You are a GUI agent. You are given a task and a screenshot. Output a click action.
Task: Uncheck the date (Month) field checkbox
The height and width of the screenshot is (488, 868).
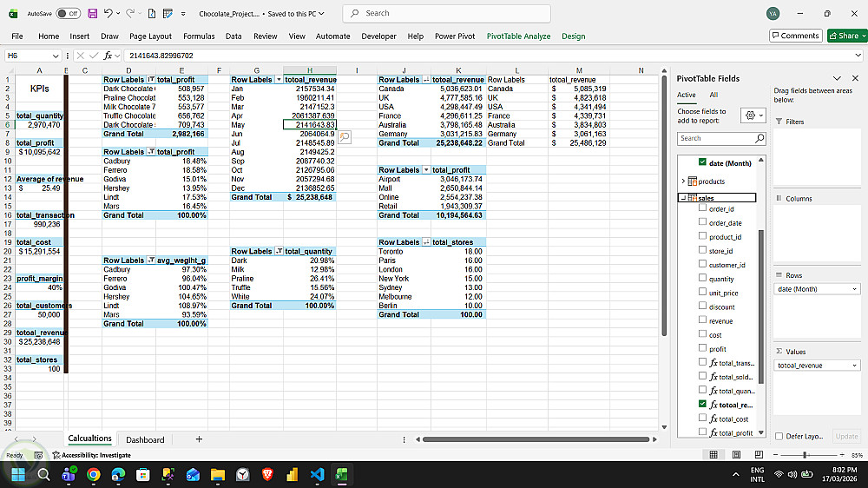(702, 162)
